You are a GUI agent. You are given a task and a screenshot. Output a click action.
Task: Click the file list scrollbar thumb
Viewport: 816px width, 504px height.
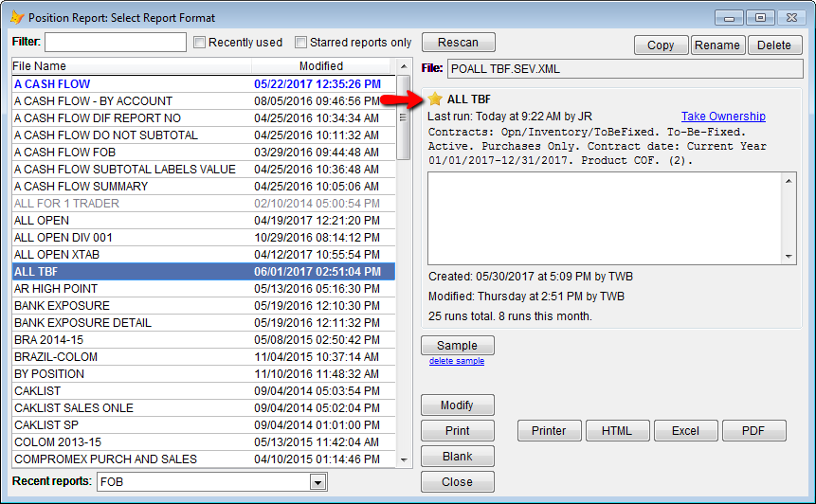pyautogui.click(x=404, y=117)
